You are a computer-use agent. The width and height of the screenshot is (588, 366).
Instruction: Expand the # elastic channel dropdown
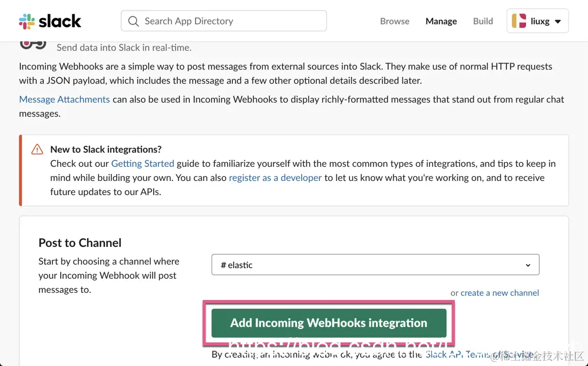click(375, 265)
